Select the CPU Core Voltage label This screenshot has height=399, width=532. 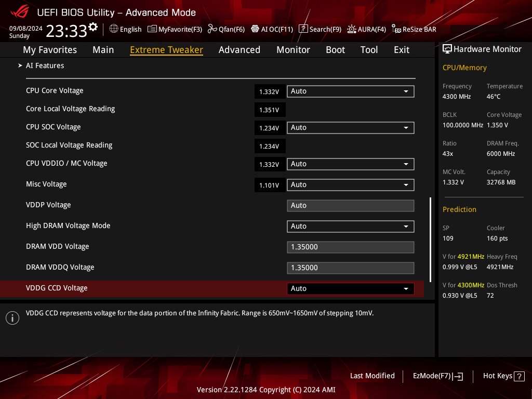(55, 90)
